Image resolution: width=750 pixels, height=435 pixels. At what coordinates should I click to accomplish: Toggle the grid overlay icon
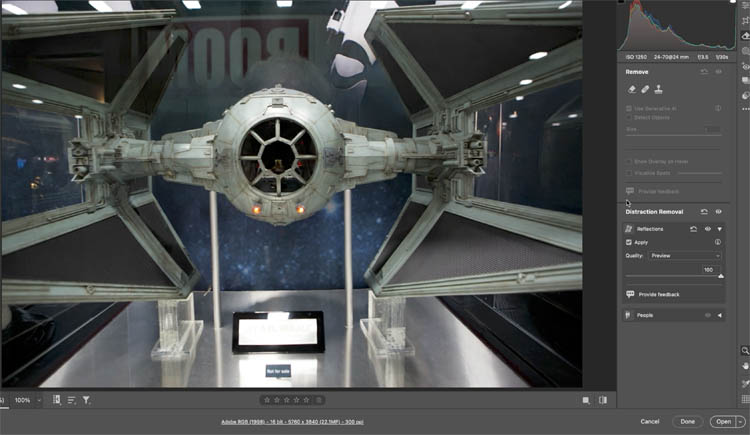pyautogui.click(x=745, y=399)
